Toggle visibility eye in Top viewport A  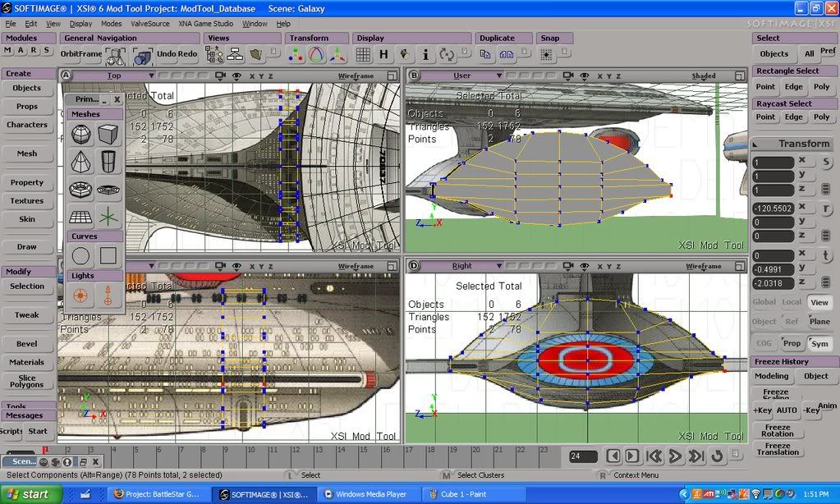[236, 76]
